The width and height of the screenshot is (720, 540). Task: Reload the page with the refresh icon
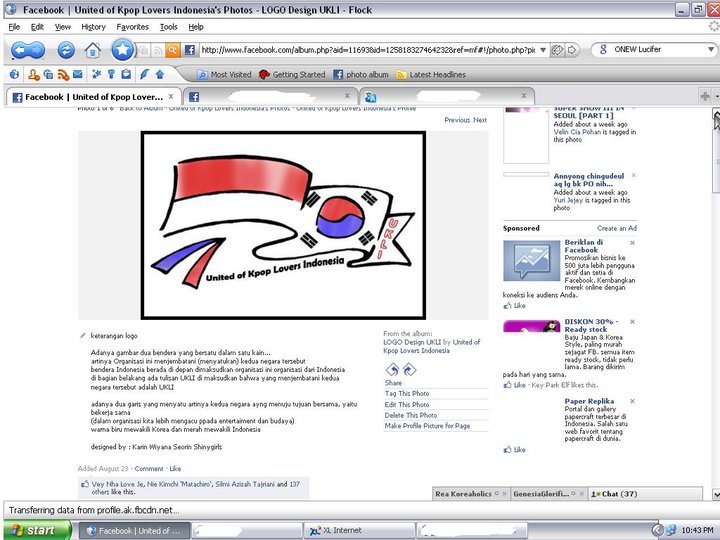[x=66, y=50]
